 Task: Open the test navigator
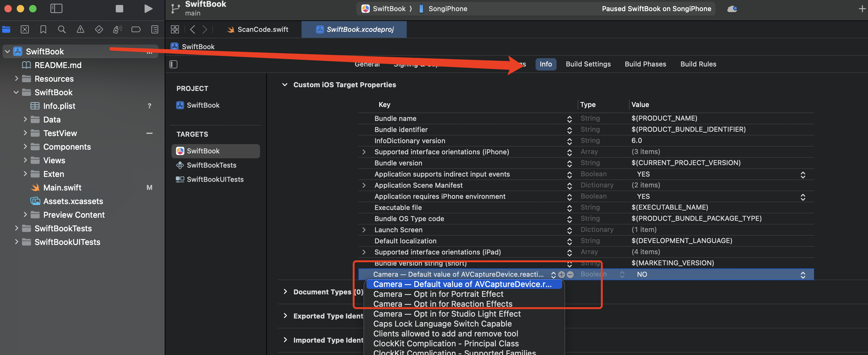[x=99, y=29]
